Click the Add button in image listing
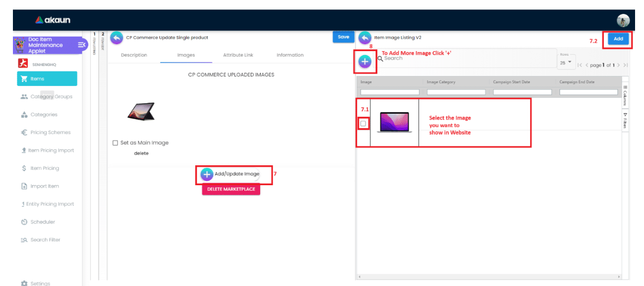 (x=618, y=39)
